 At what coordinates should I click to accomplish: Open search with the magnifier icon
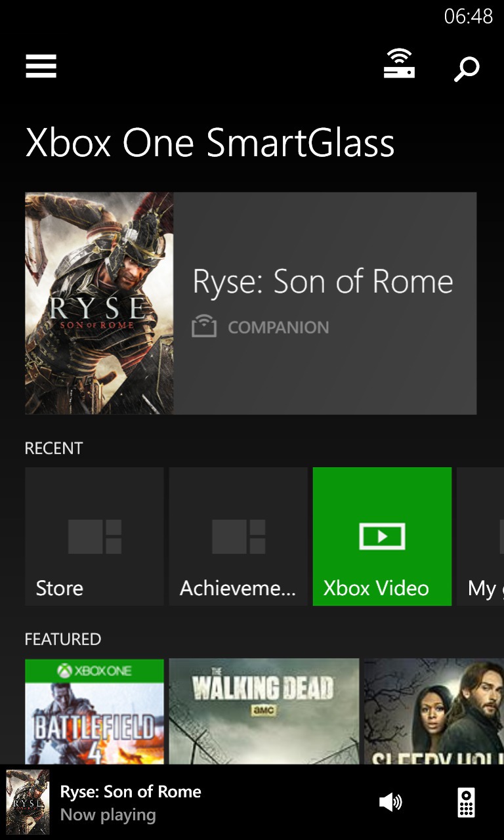[467, 69]
